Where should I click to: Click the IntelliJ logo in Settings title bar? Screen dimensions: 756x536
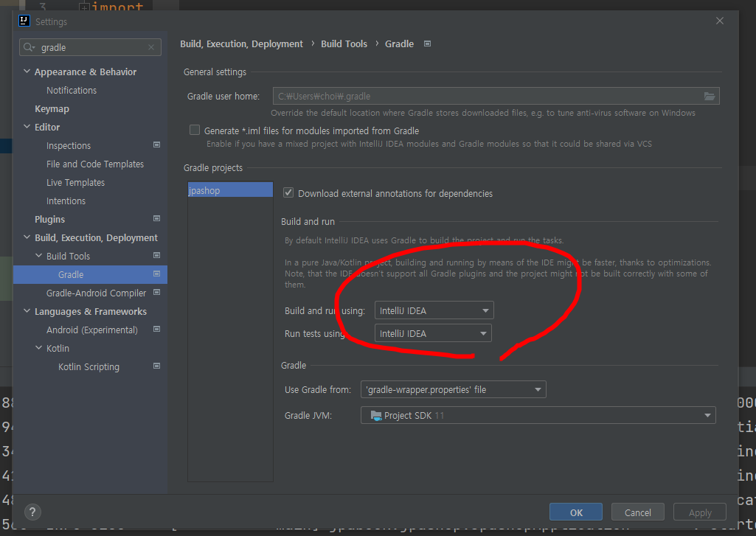24,21
